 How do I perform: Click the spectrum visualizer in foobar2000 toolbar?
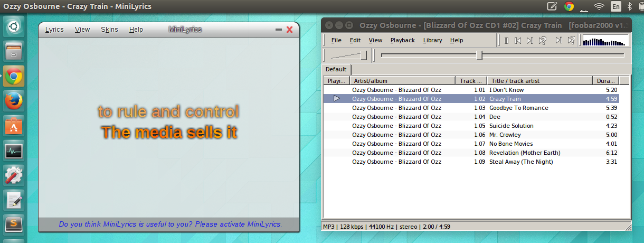[x=606, y=40]
